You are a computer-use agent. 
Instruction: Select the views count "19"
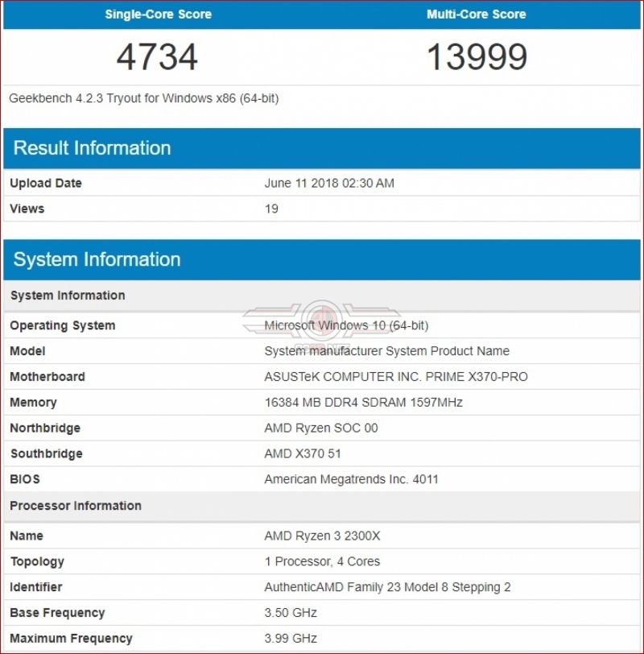(271, 209)
